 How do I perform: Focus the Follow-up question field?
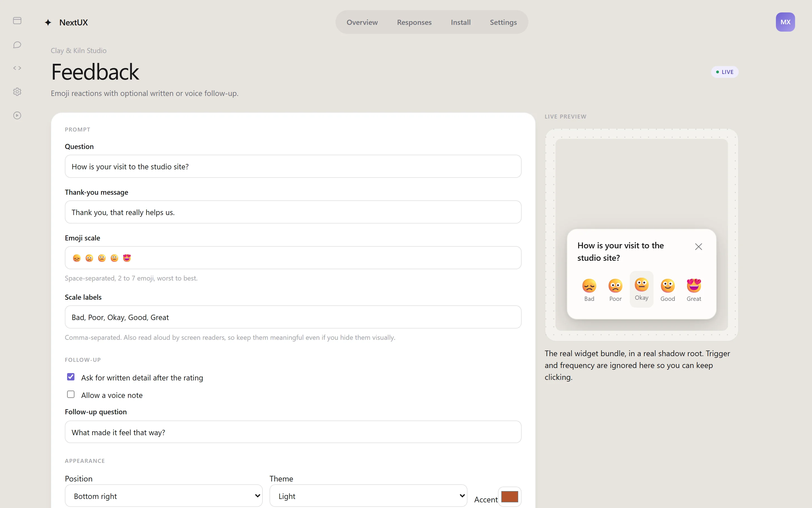click(x=293, y=432)
